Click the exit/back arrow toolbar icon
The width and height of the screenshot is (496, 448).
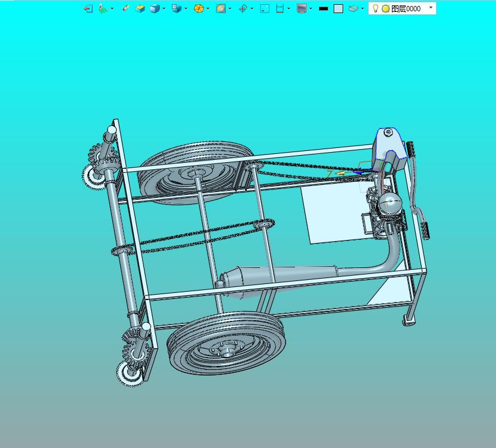[88, 8]
